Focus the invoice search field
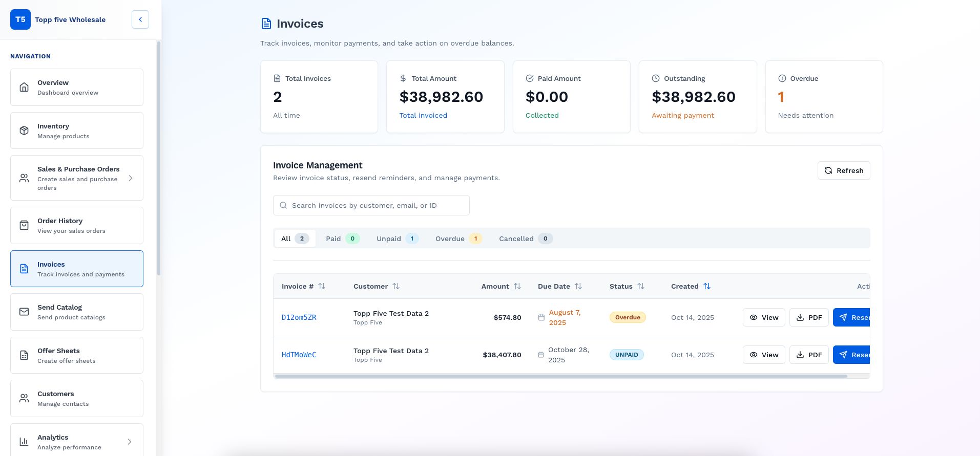980x456 pixels. click(371, 205)
